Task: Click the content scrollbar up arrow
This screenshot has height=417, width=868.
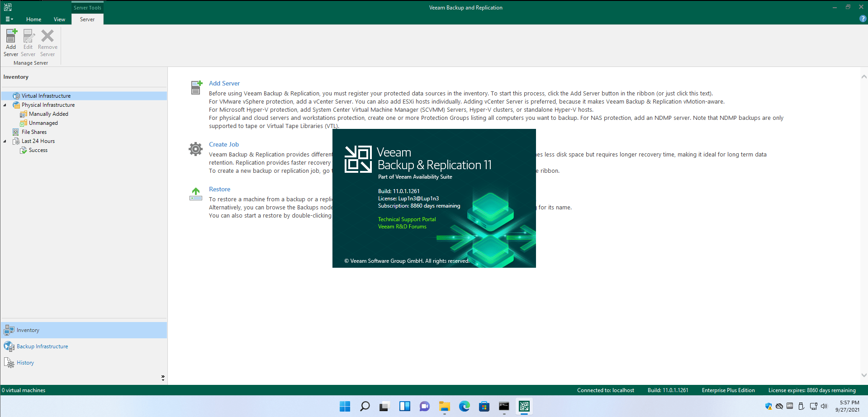Action: click(x=864, y=76)
